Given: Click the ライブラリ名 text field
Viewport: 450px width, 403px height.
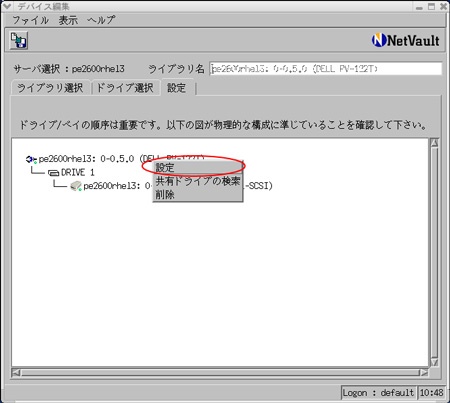Looking at the screenshot, I should pos(326,69).
